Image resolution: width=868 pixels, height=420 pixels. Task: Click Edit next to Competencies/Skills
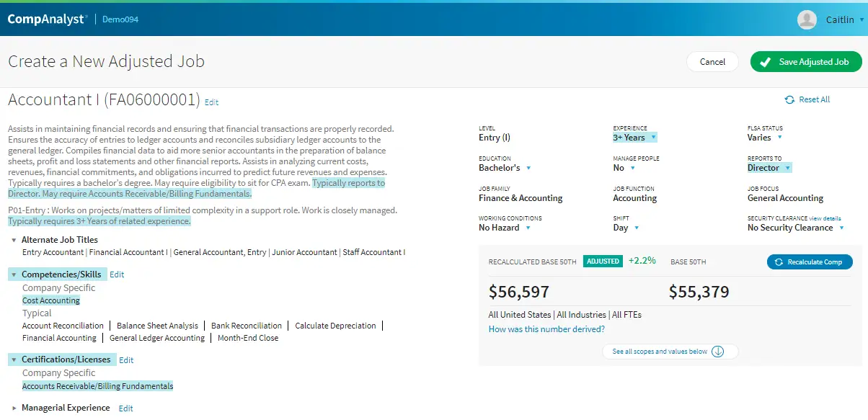coord(117,274)
